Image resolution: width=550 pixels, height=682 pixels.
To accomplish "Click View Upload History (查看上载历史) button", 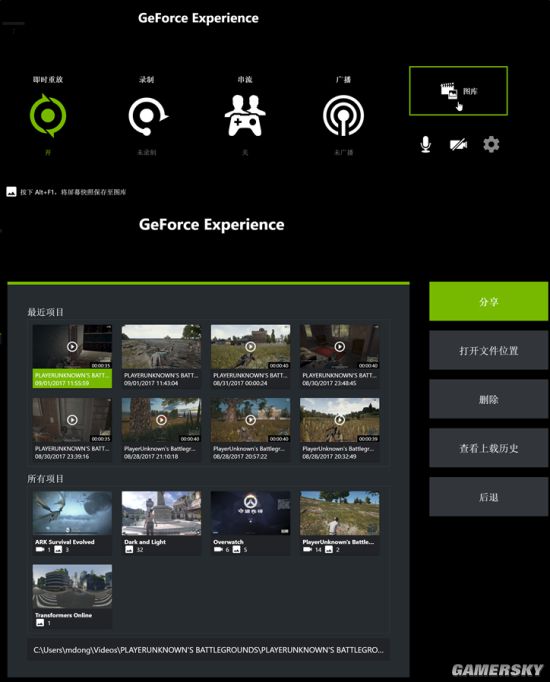I will point(488,448).
